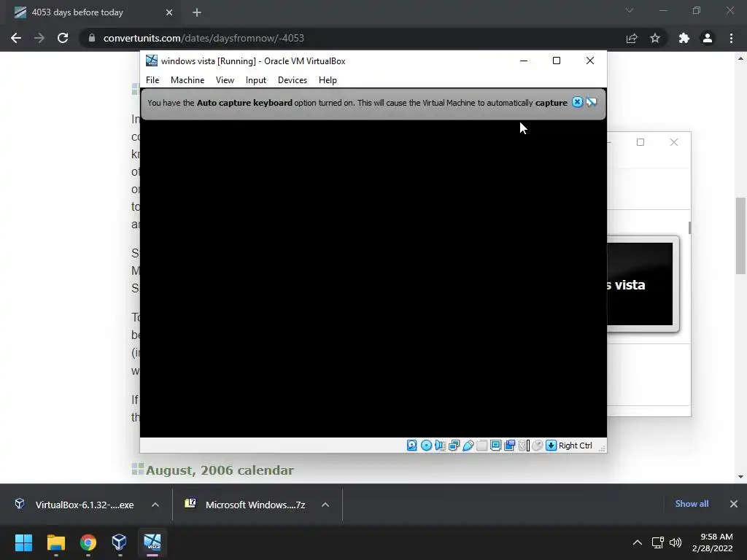
Task: Click the volume icon in system tray
Action: [x=676, y=542]
